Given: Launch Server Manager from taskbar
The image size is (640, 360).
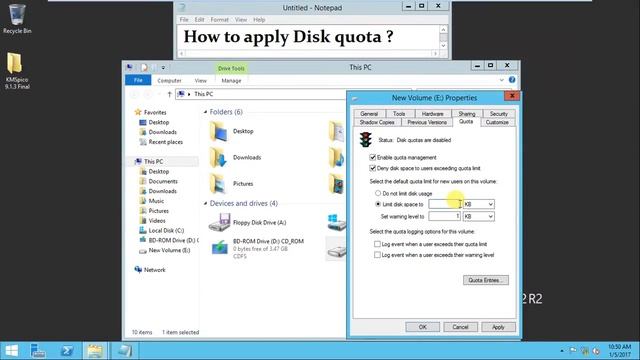Looking at the screenshot, I should click(x=38, y=351).
